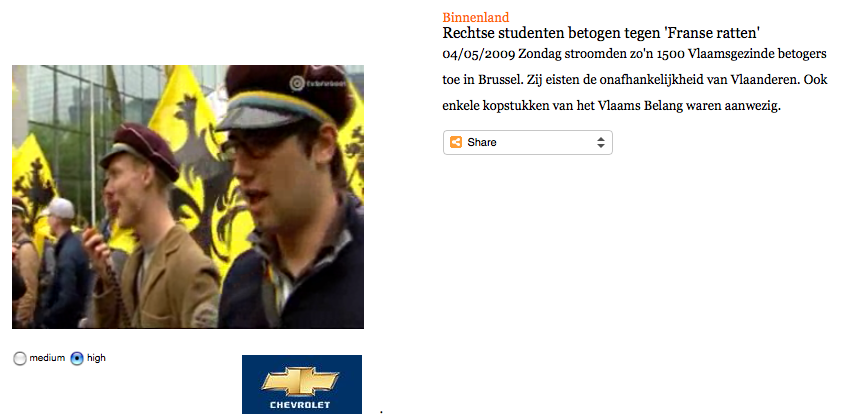846x414 pixels.
Task: Open the headline about 'Franse ratten'
Action: [x=601, y=33]
